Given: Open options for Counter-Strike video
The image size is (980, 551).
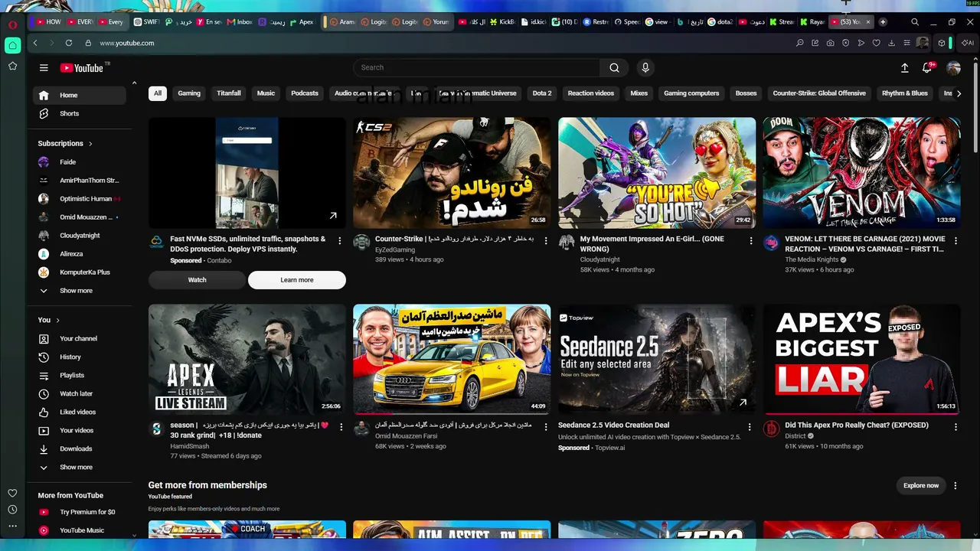Looking at the screenshot, I should click(546, 240).
